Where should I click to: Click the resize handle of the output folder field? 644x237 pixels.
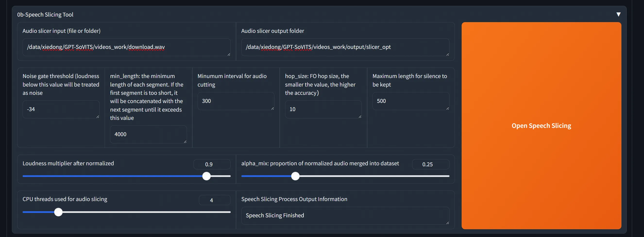coord(448,54)
